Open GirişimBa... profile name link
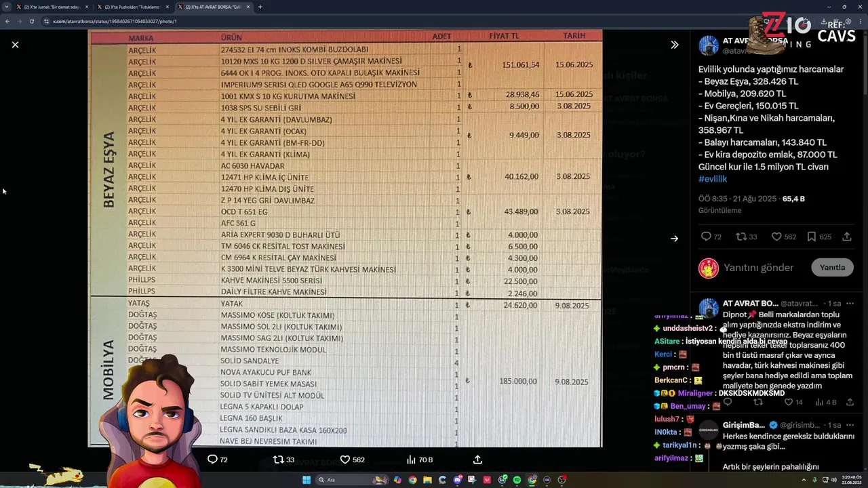The width and height of the screenshot is (868, 488). (x=744, y=425)
